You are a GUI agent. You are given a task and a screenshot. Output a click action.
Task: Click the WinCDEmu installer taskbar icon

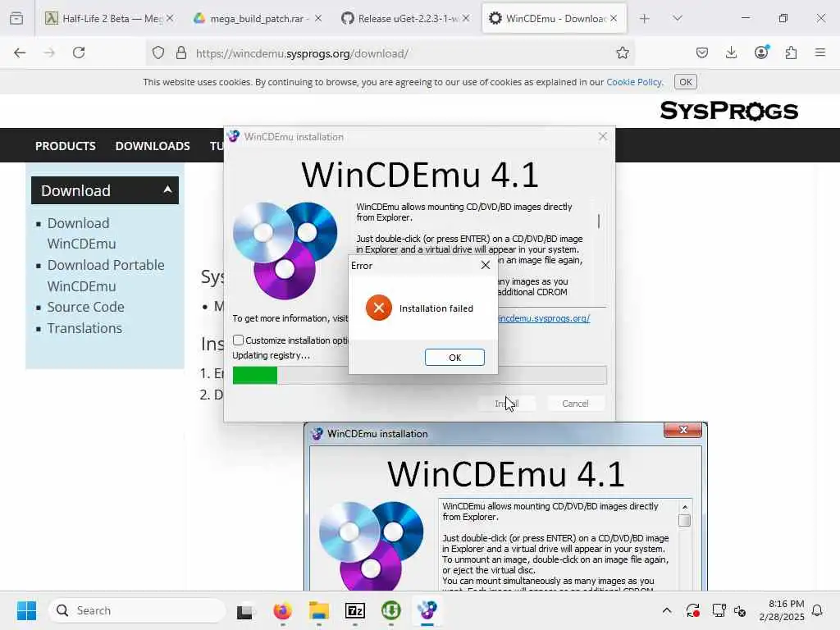(427, 610)
